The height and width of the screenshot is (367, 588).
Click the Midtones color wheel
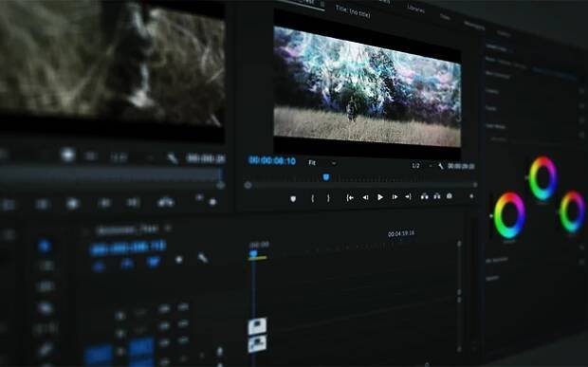[x=543, y=178]
